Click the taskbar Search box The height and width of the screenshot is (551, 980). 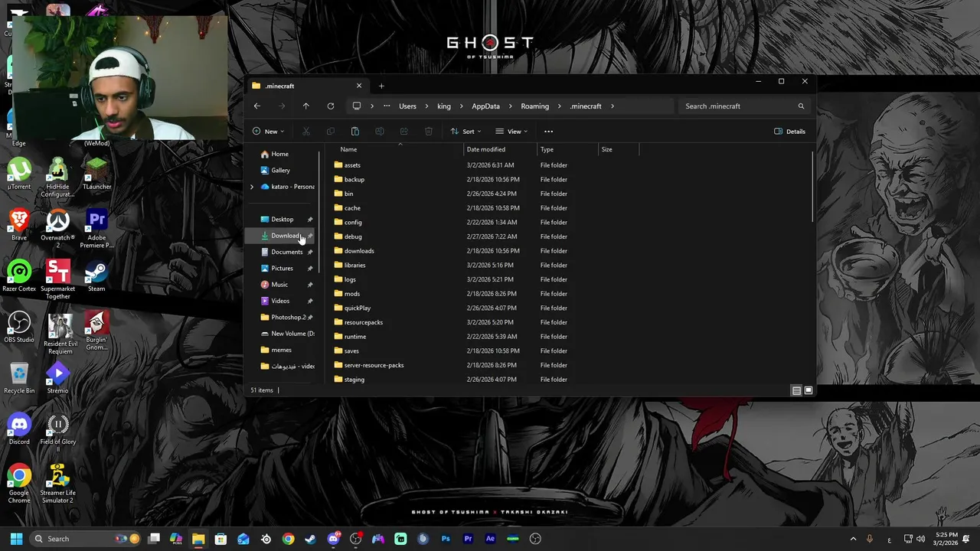[x=87, y=539]
